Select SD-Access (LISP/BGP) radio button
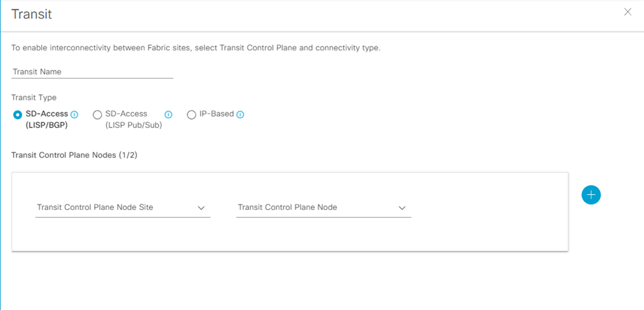The image size is (644, 310). pyautogui.click(x=18, y=115)
